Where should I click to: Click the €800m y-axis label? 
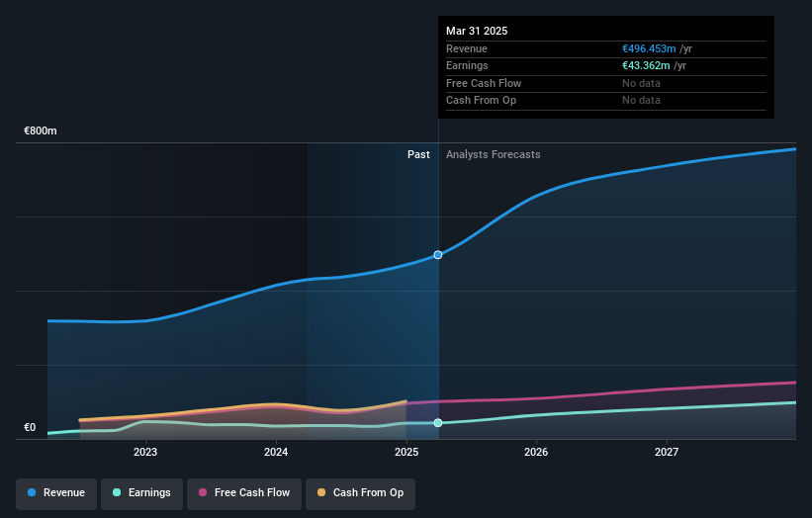(41, 130)
